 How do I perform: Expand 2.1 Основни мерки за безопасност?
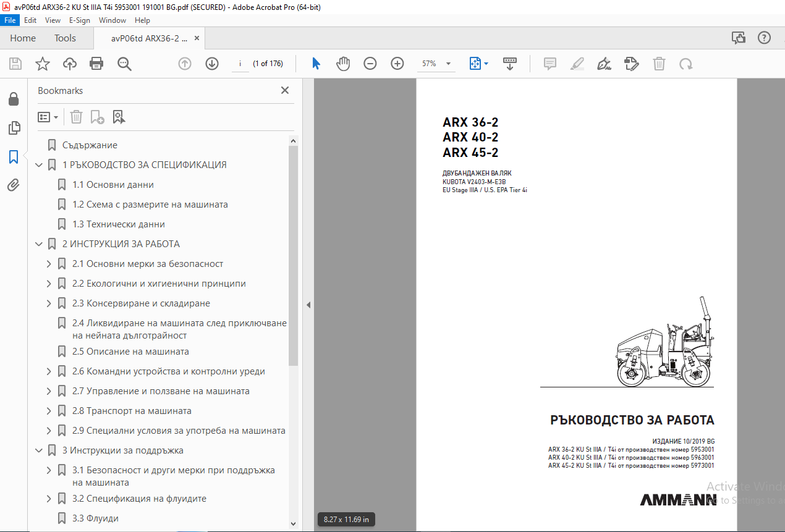tap(49, 264)
